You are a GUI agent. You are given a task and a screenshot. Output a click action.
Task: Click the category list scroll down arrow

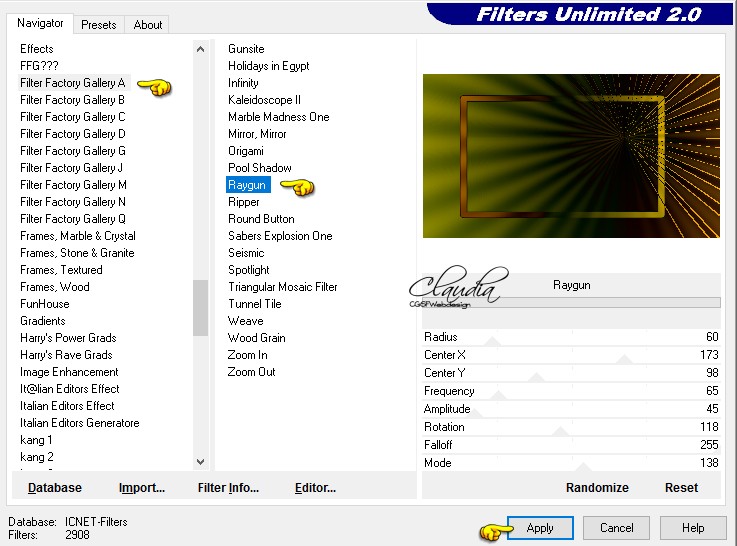[200, 461]
